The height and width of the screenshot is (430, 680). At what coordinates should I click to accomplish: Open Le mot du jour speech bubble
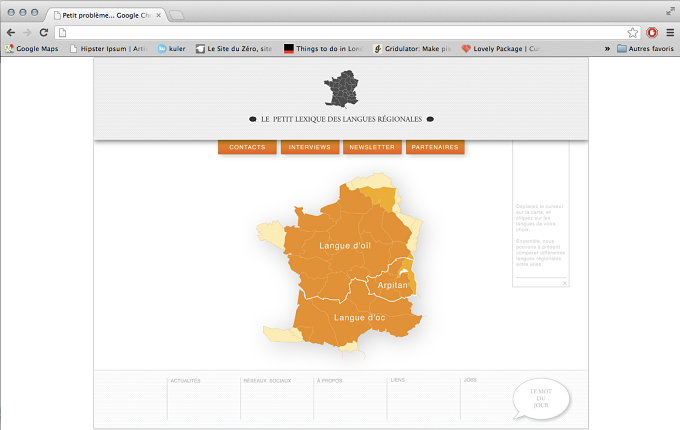(x=541, y=398)
